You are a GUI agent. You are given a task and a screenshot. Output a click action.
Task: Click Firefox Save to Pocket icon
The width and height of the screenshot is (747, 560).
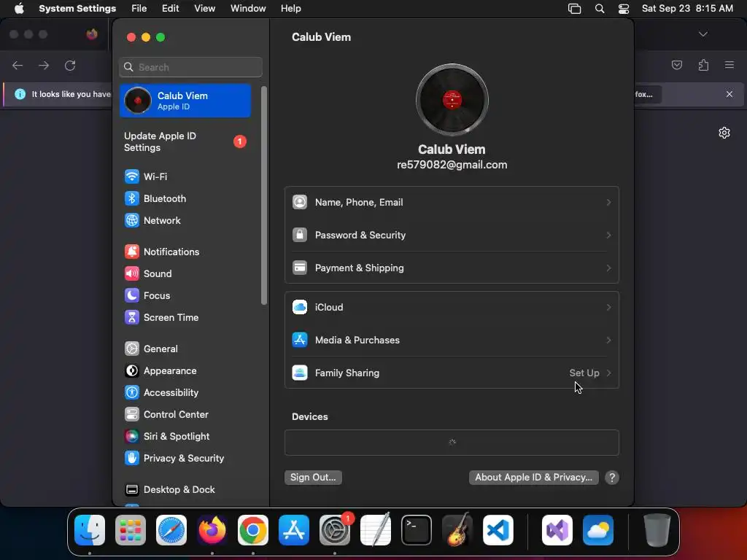[676, 65]
